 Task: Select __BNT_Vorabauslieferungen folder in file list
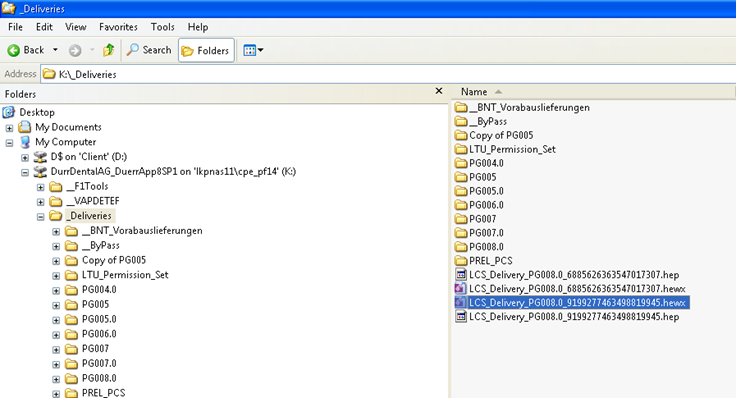(x=529, y=107)
